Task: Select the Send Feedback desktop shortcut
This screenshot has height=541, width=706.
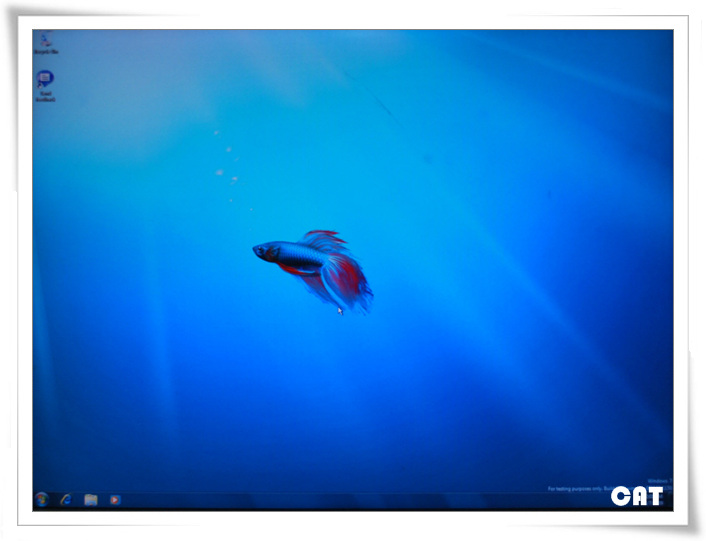Action: [45, 86]
